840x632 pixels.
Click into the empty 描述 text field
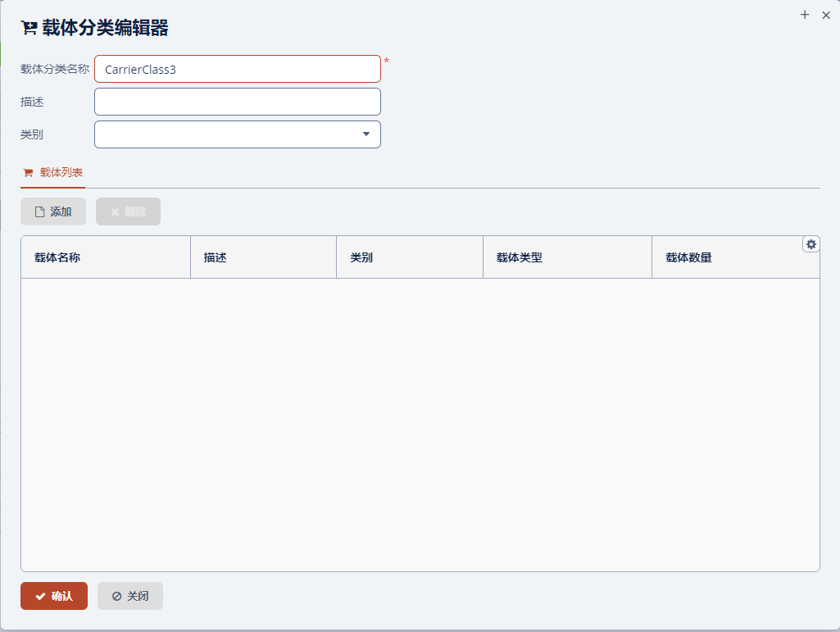[238, 102]
